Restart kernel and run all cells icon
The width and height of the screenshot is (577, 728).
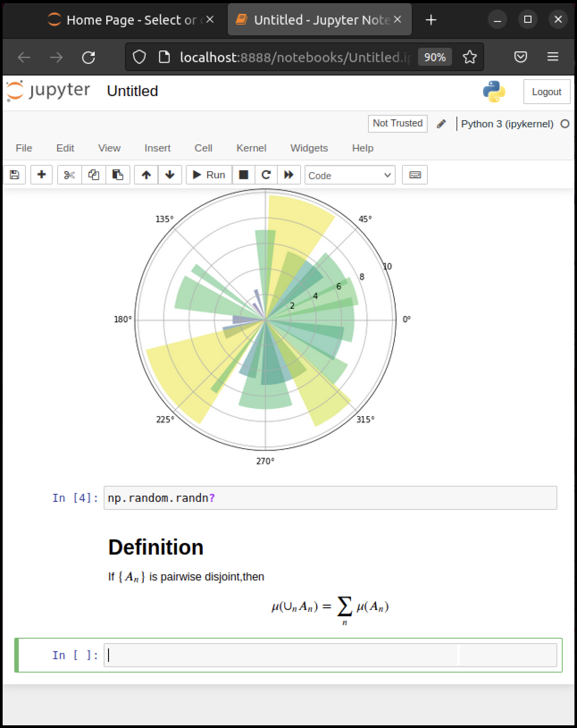(289, 175)
